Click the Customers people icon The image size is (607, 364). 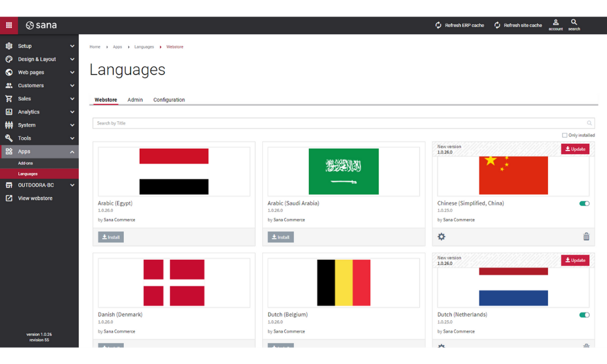[x=9, y=86]
